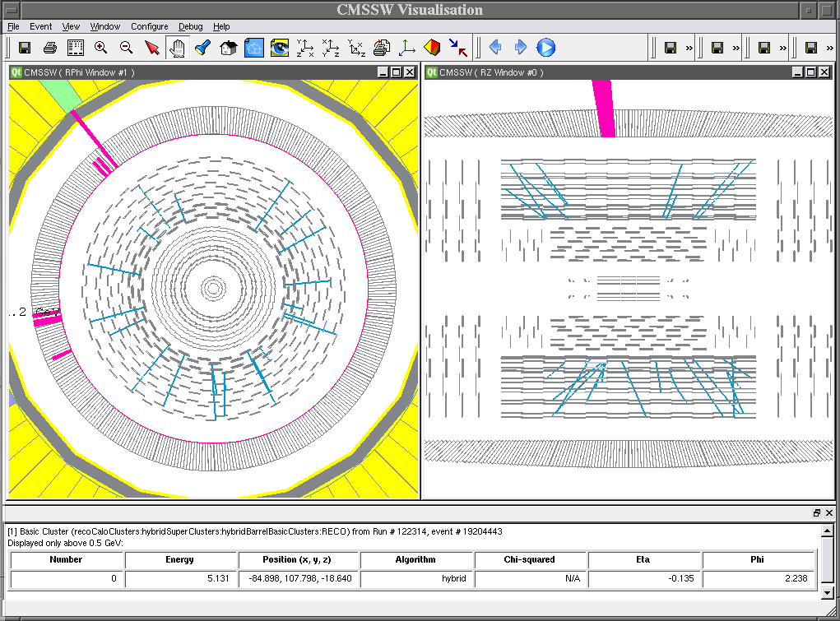
Task: Click the leftmost Save floppy icon in toolbar
Action: [25, 48]
